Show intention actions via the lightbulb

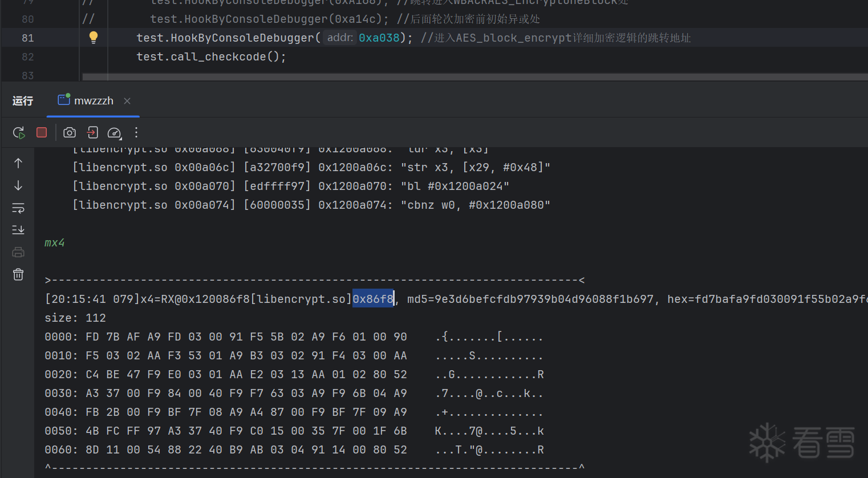94,38
